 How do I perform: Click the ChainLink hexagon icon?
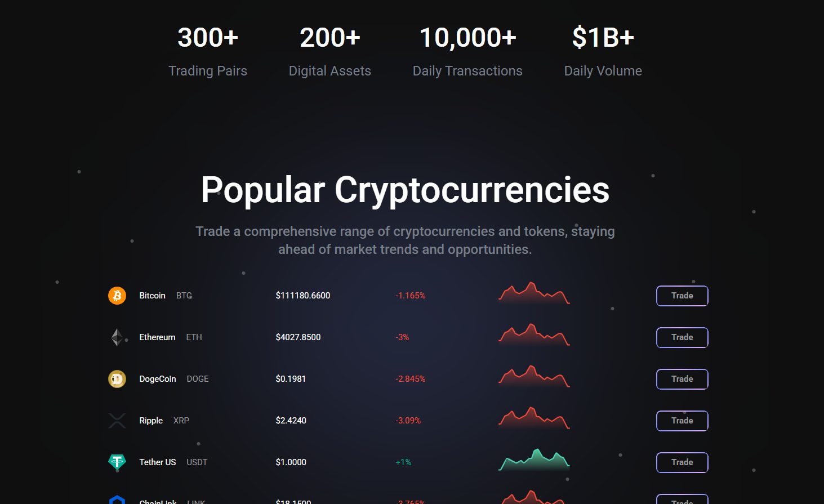(x=117, y=500)
